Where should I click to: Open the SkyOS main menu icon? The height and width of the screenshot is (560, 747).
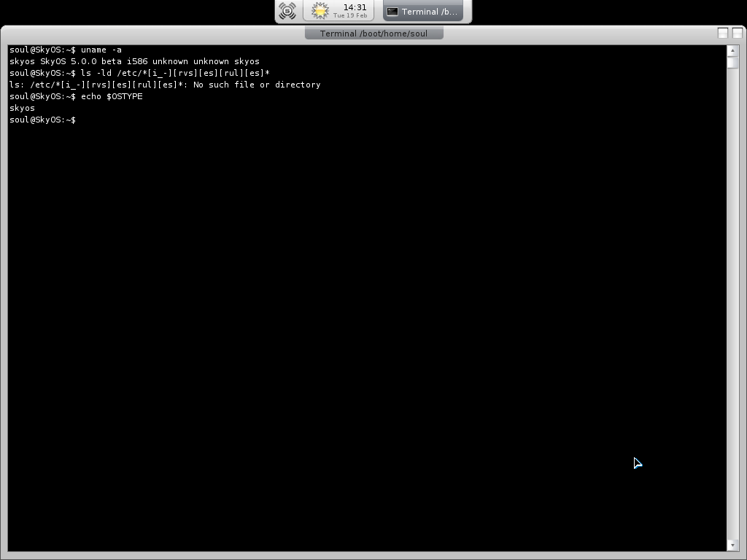287,11
